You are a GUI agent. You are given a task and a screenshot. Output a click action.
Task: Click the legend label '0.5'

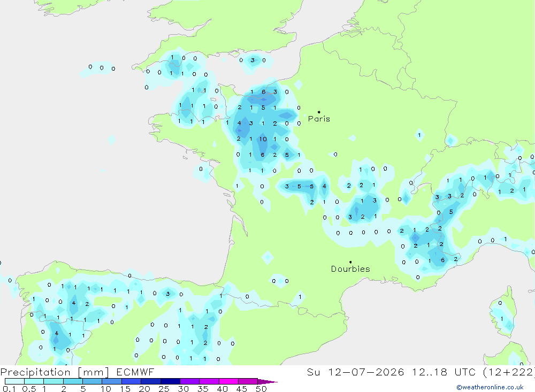click(x=29, y=389)
